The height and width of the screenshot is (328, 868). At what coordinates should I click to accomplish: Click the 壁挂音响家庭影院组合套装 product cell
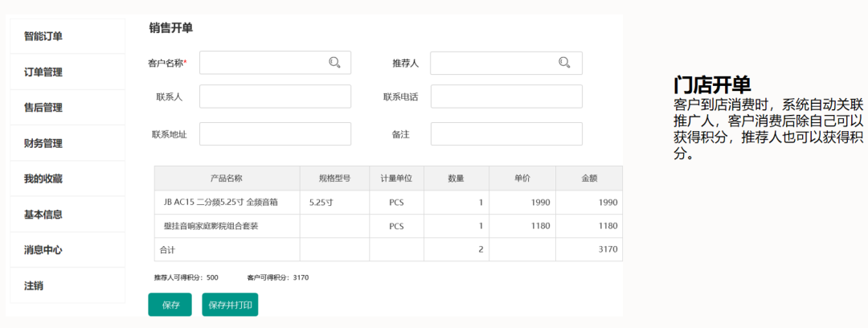click(211, 227)
